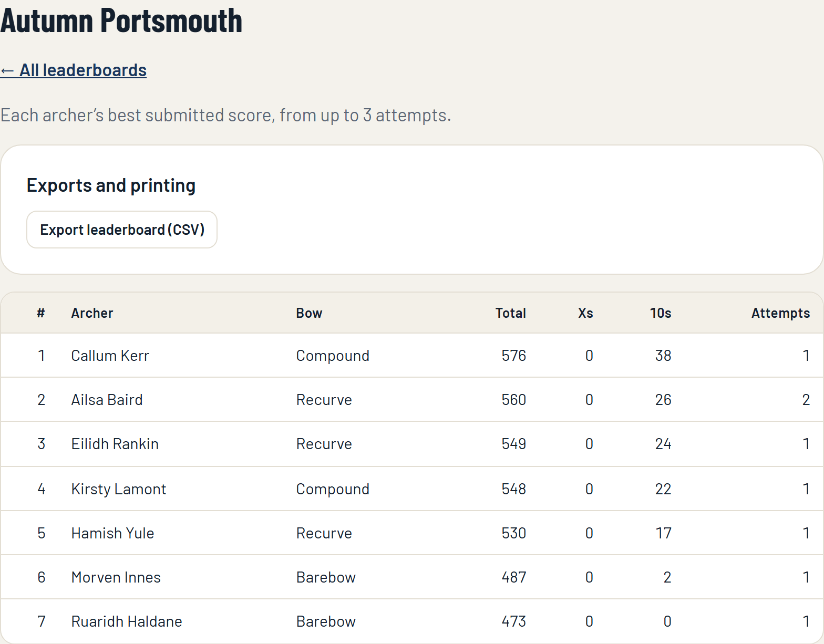
Task: Click Recurve bow cell for Hamish Yule
Action: pyautogui.click(x=324, y=533)
